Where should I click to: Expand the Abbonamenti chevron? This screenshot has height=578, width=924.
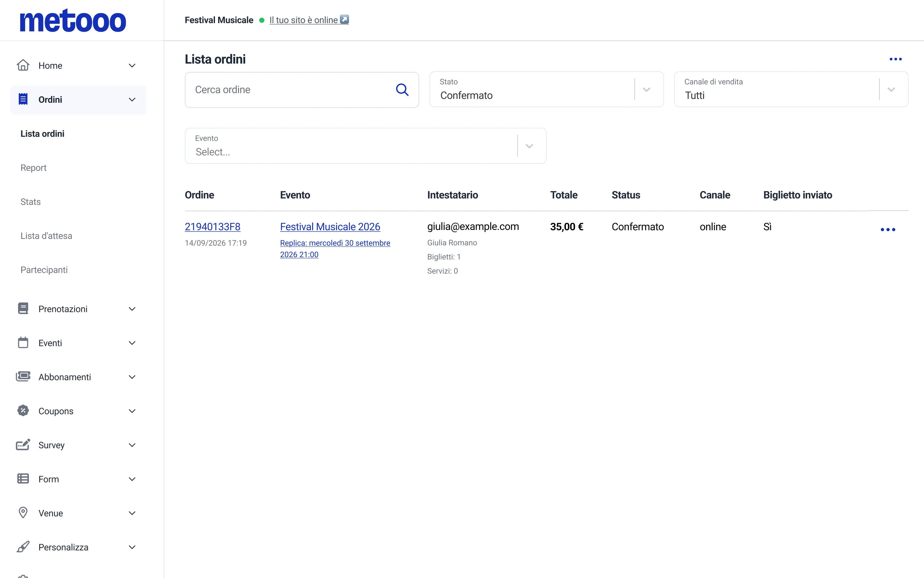point(132,377)
